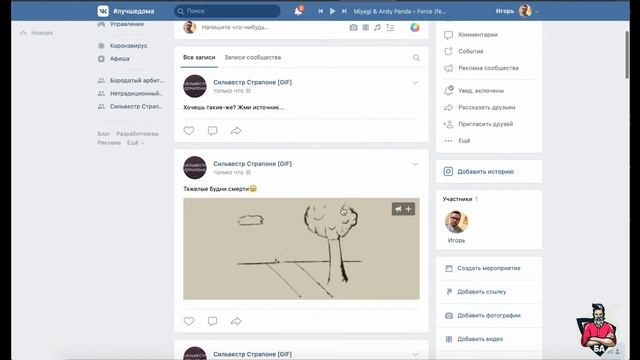
Task: Attach music to new post
Action: (377, 27)
